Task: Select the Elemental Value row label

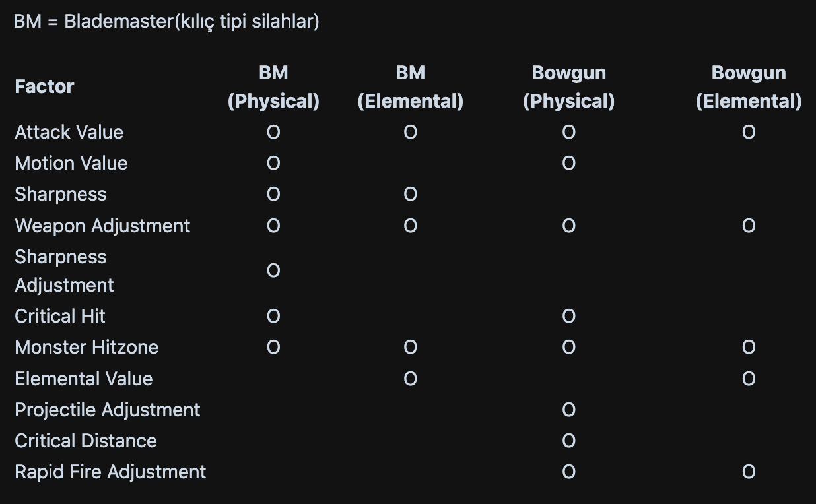Action: (84, 379)
